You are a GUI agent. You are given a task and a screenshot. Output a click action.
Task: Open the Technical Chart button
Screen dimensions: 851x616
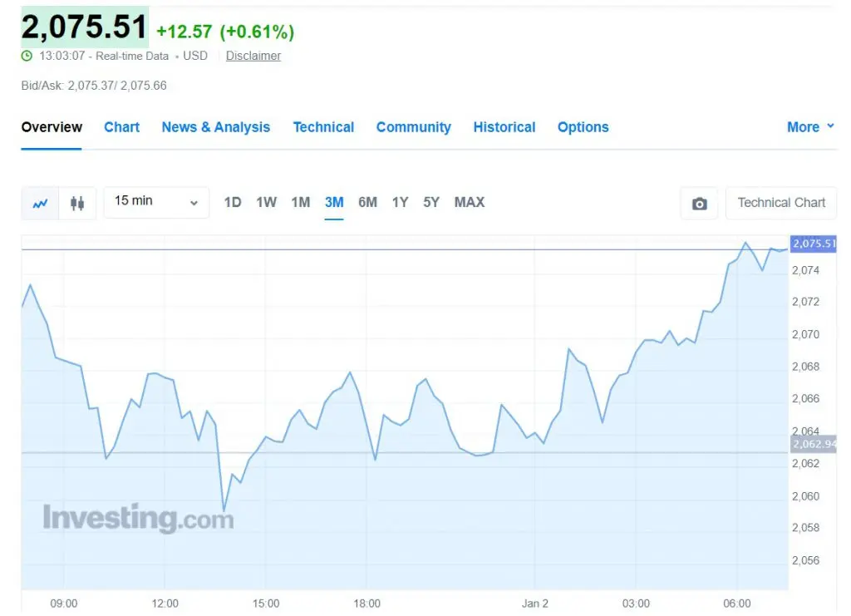781,203
